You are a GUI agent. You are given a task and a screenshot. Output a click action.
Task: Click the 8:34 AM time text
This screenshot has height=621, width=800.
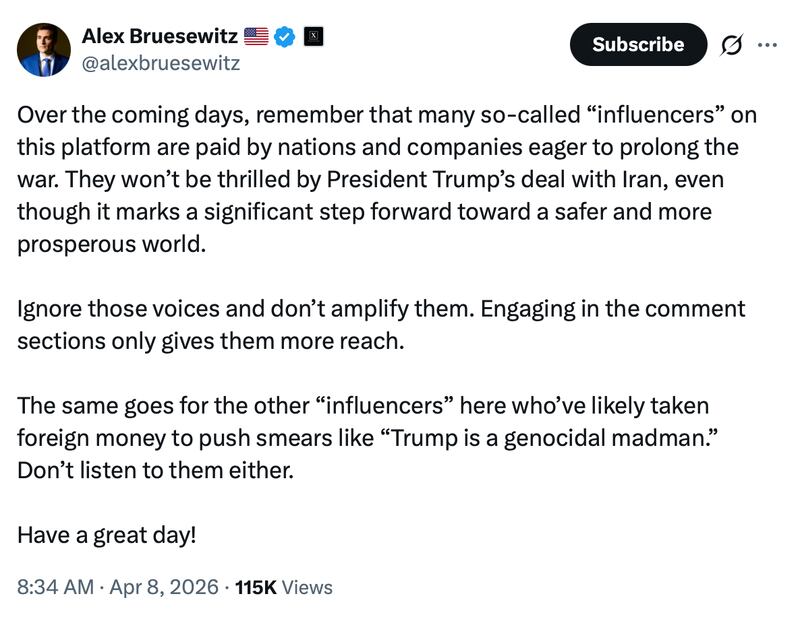[56, 588]
